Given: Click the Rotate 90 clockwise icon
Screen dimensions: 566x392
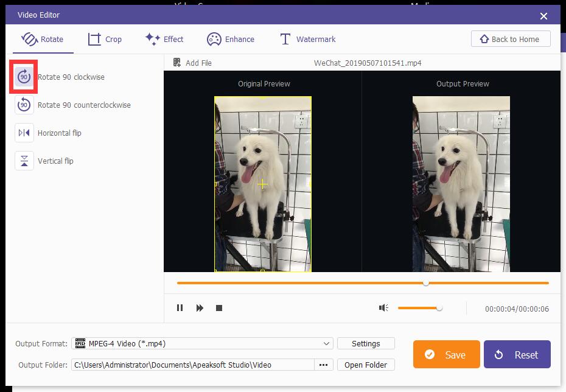Looking at the screenshot, I should tap(24, 77).
